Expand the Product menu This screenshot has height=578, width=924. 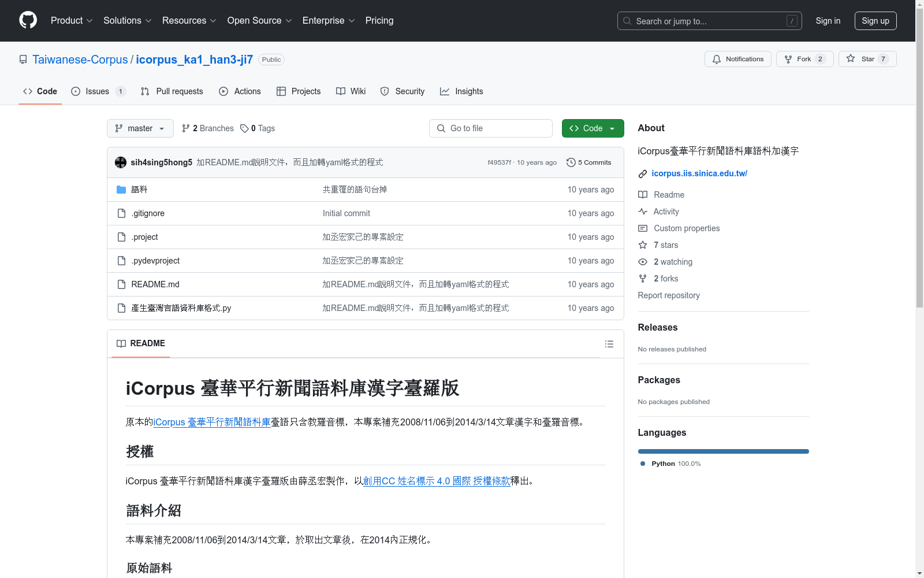(72, 21)
